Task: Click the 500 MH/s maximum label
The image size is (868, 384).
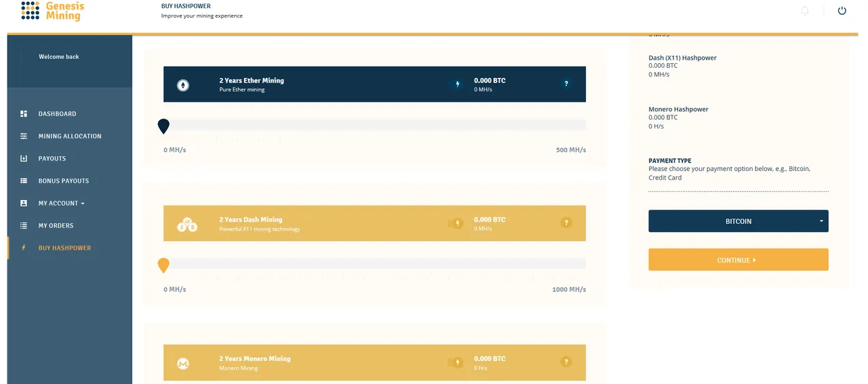Action: (571, 150)
